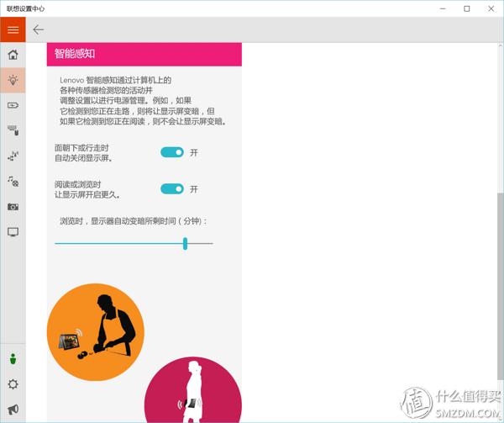Screen dimensions: 504x423
Task: Click the green person account icon
Action: (x=13, y=358)
